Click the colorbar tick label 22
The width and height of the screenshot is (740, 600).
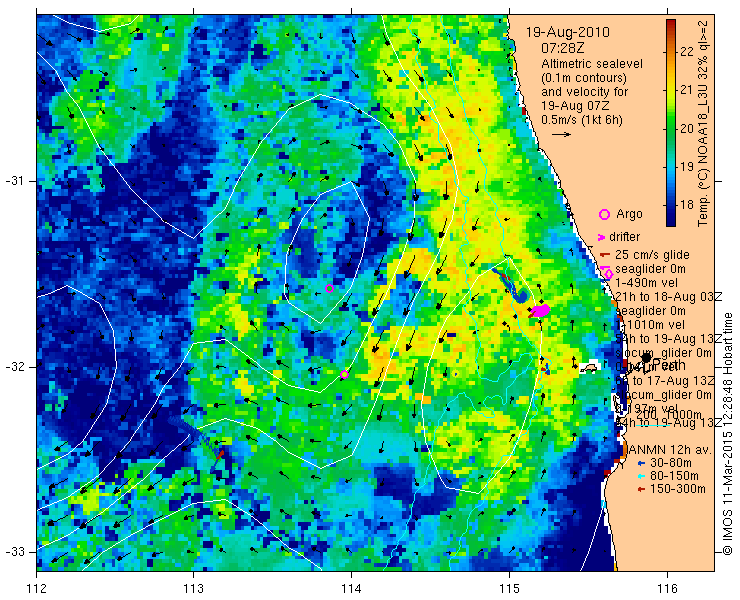[x=686, y=51]
